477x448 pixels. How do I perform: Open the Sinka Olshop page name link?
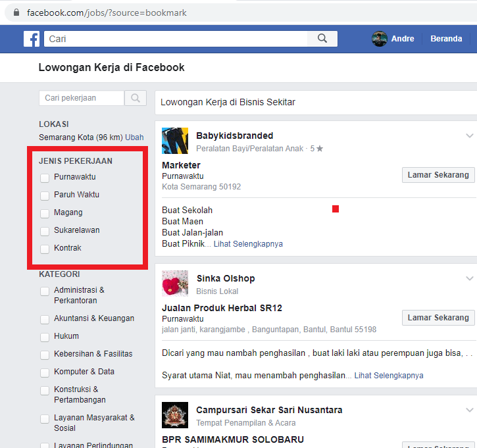click(x=226, y=278)
